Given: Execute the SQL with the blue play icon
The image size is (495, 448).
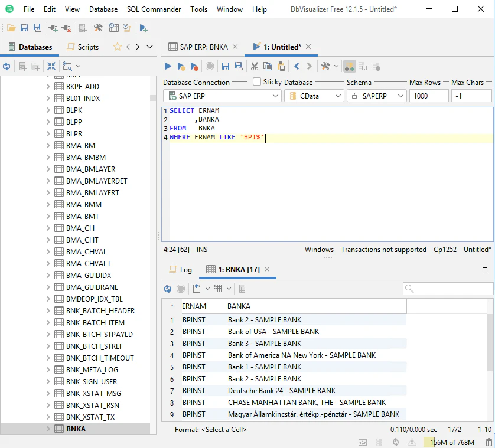Looking at the screenshot, I should coord(168,66).
